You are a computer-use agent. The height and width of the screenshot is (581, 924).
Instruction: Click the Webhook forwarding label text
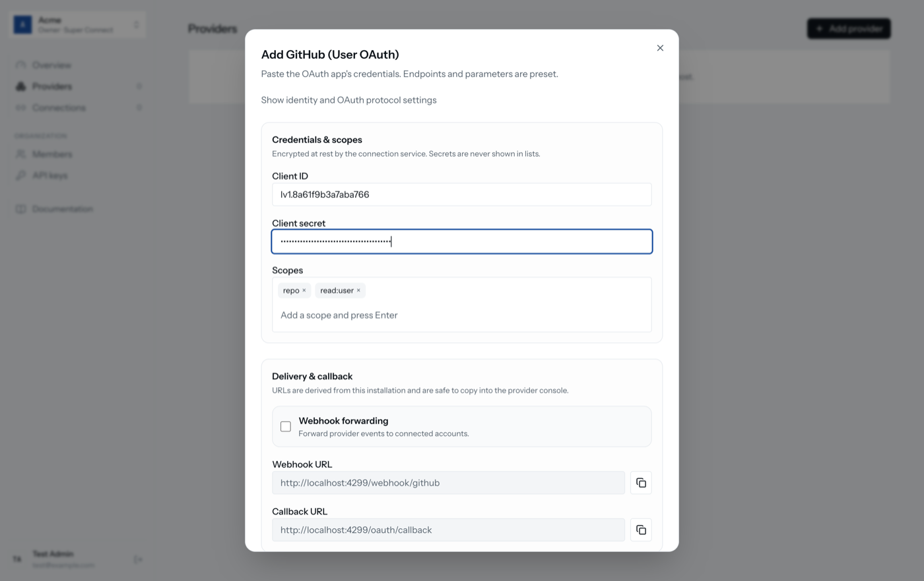click(343, 421)
